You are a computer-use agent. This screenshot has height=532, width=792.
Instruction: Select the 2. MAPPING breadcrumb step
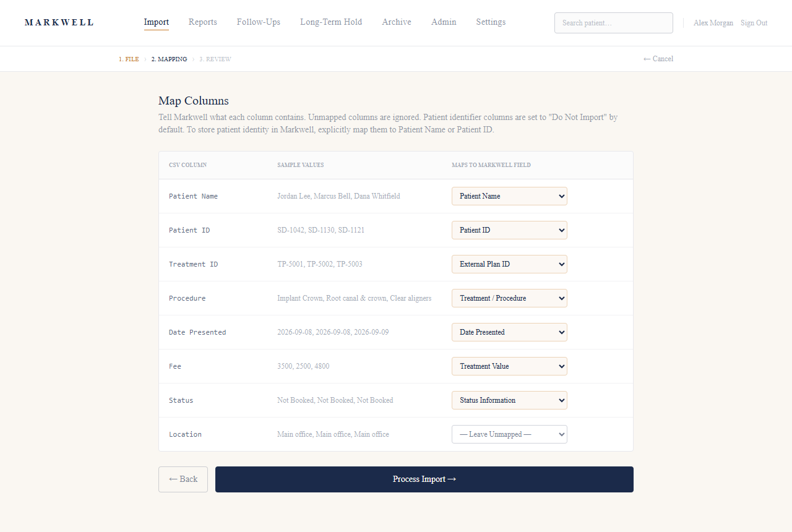pyautogui.click(x=169, y=59)
